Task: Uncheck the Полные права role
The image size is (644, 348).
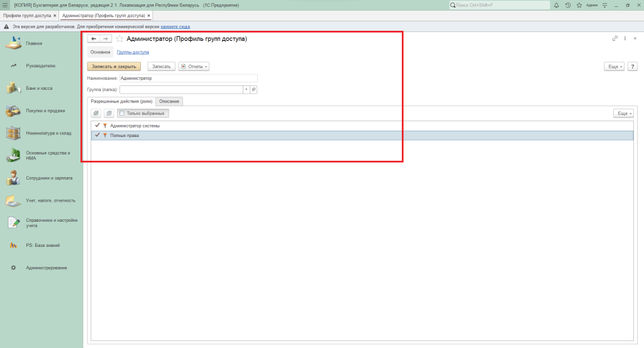Action: point(97,135)
